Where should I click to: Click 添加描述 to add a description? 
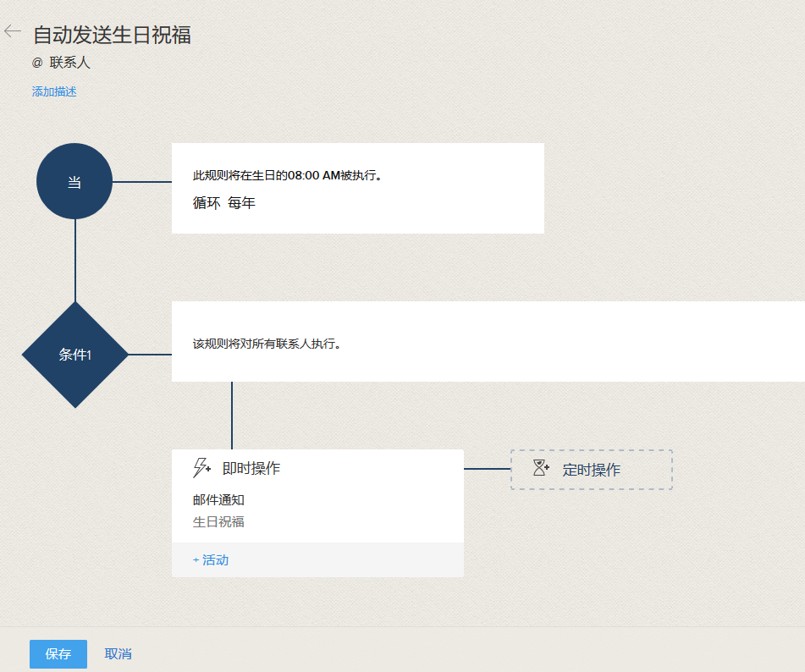54,91
